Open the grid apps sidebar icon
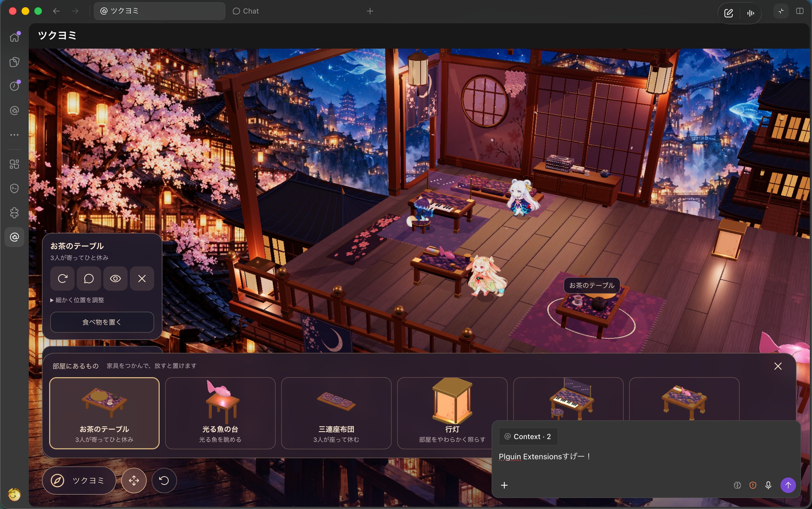 point(14,164)
